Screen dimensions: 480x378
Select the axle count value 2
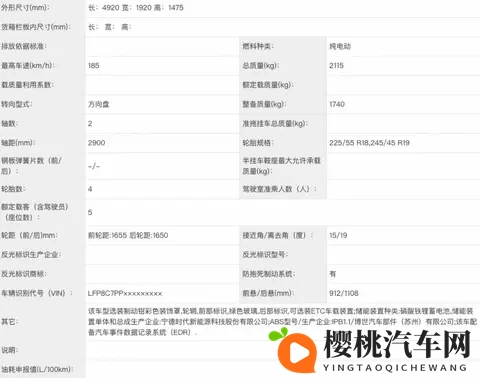[90, 124]
